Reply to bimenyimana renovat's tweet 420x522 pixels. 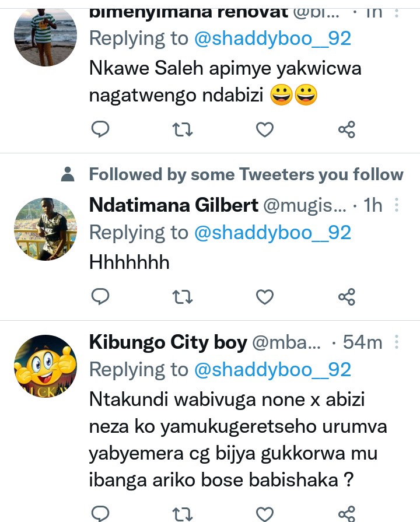(x=101, y=129)
